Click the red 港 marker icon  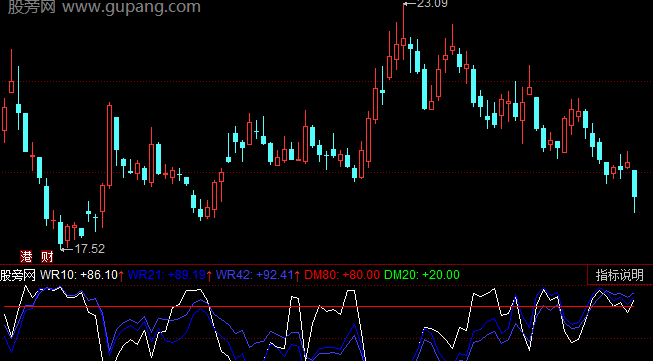tap(26, 256)
